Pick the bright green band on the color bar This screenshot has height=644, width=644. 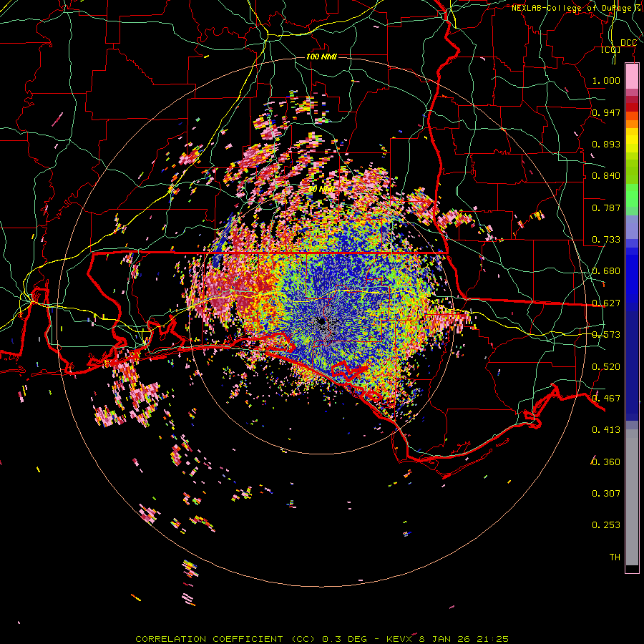click(632, 195)
